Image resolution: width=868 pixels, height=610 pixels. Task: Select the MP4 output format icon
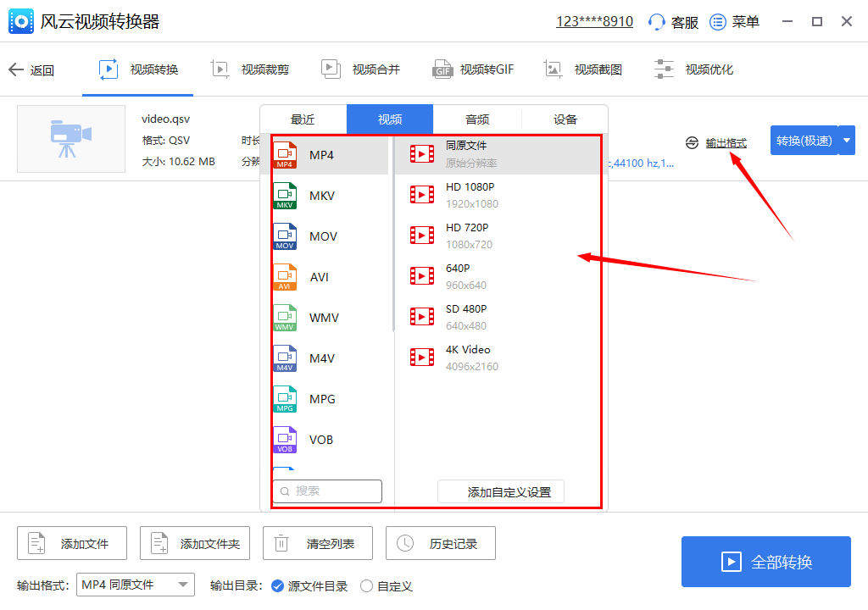pos(286,155)
